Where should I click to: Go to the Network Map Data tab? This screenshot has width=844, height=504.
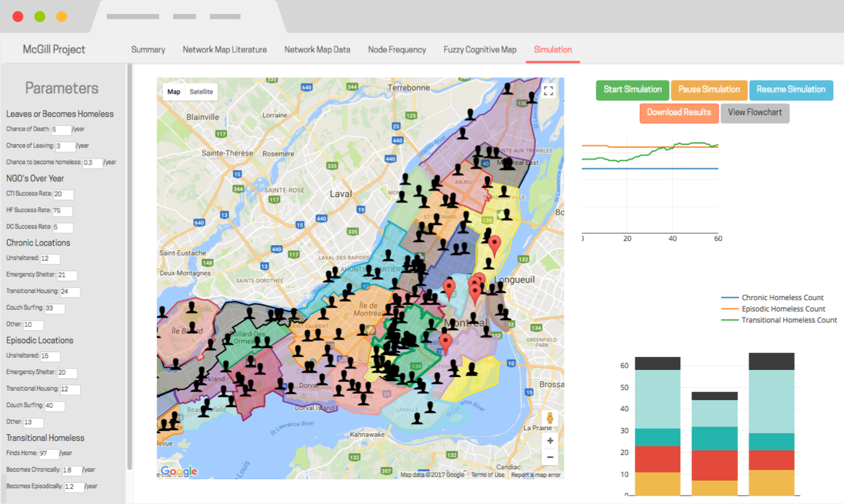317,50
